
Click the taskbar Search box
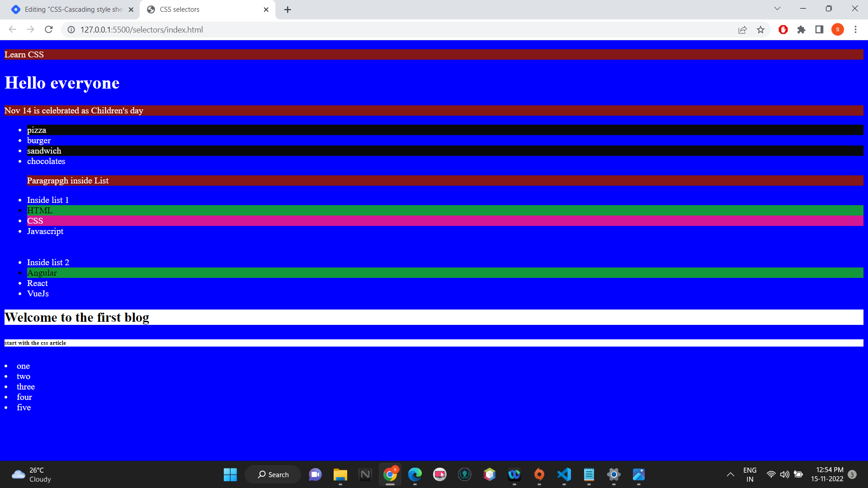[x=273, y=474]
